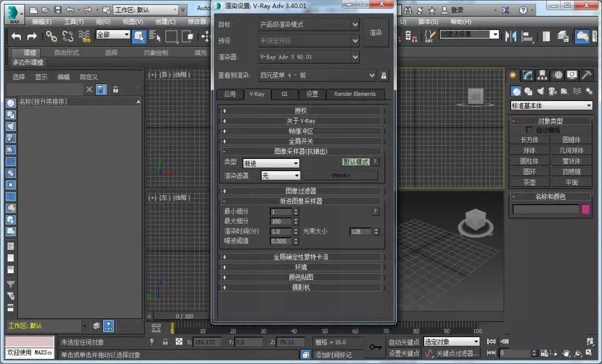Toggle 设置关键点 Set Key mode
602x364 pixels.
(x=404, y=353)
